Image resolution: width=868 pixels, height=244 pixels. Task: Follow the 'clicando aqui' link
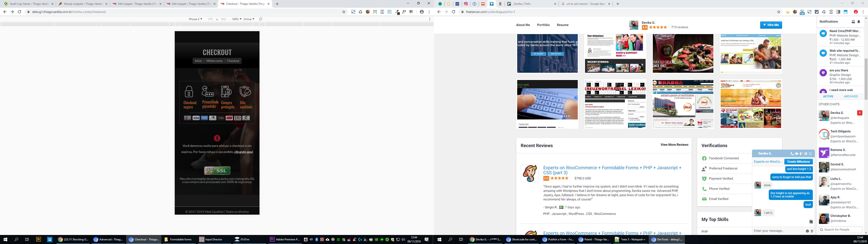point(243,152)
